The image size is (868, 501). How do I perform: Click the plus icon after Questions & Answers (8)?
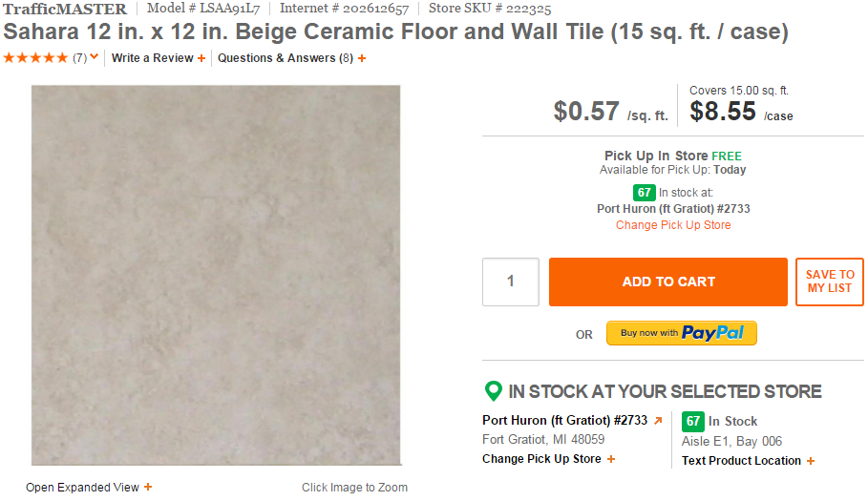[362, 58]
